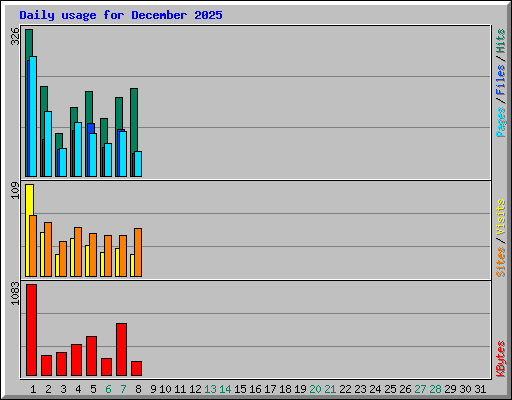
Task: Click the yellow 'Visits' legend label
Action: (x=501, y=218)
